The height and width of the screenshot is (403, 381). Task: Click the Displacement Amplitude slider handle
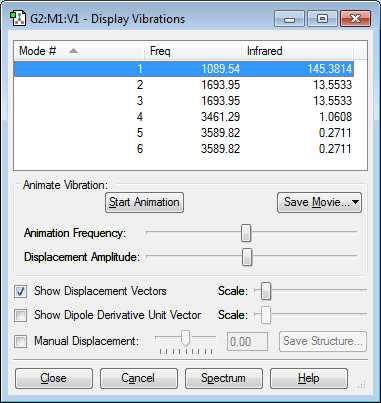coord(247,257)
